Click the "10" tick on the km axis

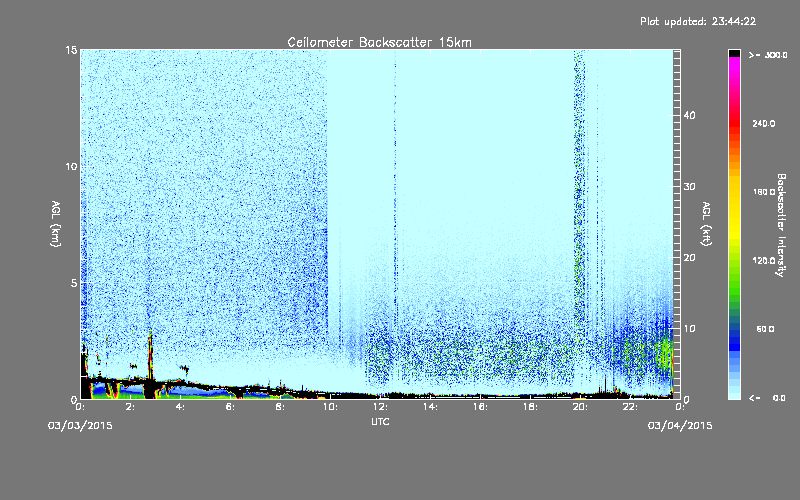(x=71, y=167)
